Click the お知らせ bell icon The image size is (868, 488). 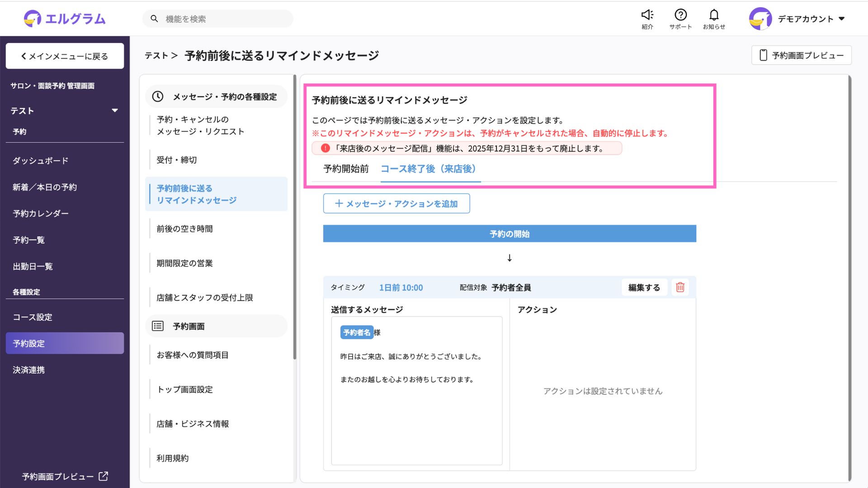coord(714,15)
